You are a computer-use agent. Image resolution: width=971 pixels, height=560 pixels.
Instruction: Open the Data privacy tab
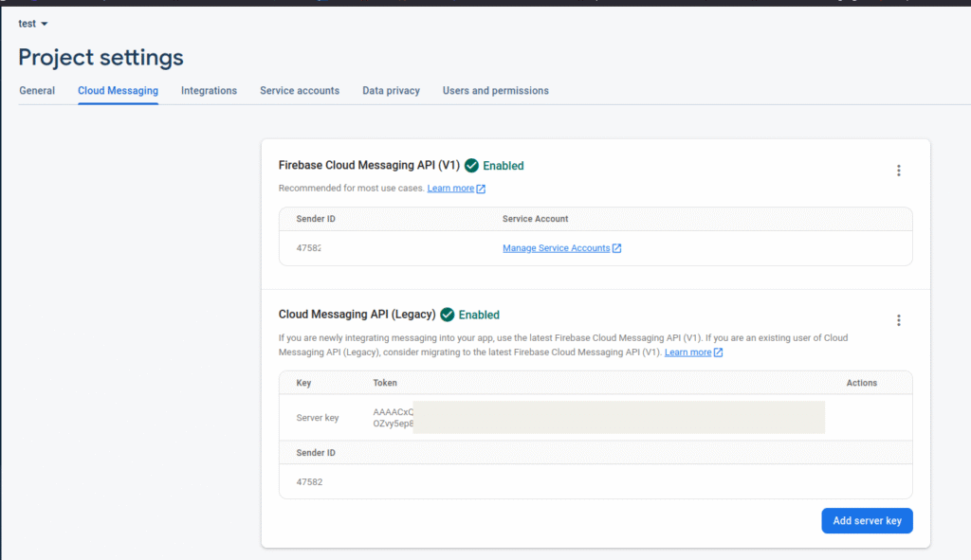(391, 90)
